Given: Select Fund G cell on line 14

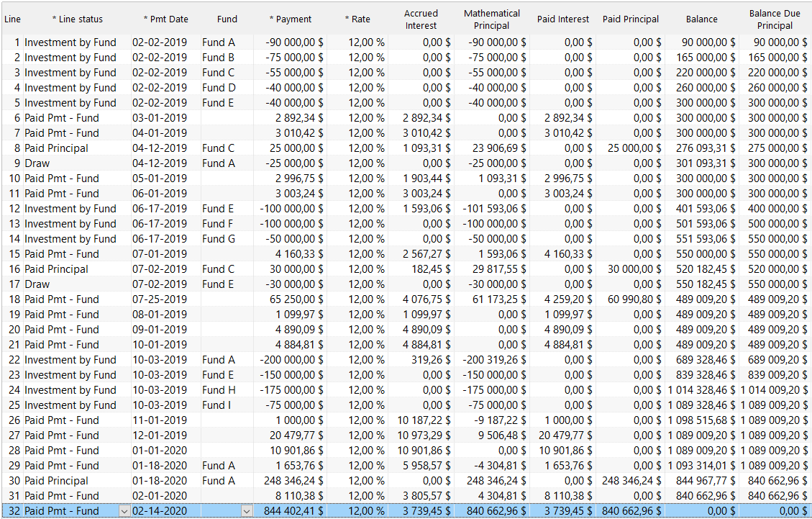Looking at the screenshot, I should pyautogui.click(x=219, y=239).
